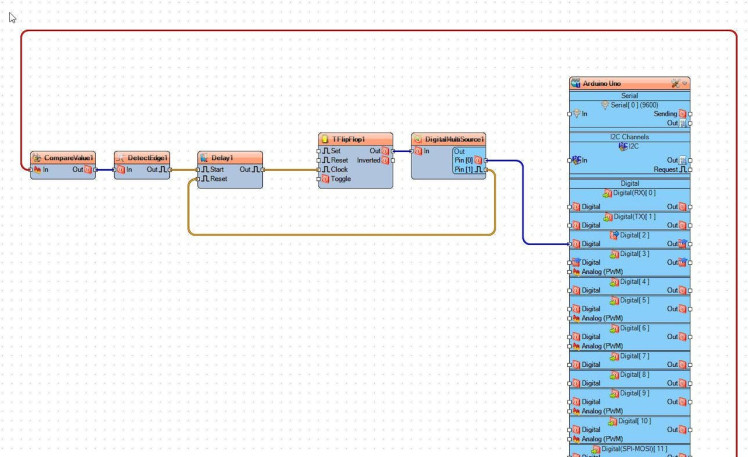Select the 'DetectEdge1' title text
Viewport: 748px width, 457px height.
[147, 158]
